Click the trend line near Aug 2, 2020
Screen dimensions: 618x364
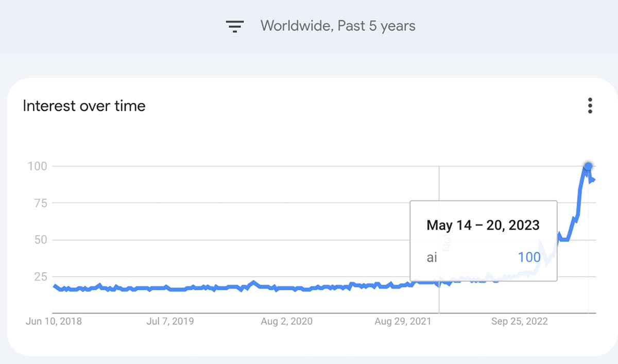pyautogui.click(x=286, y=287)
